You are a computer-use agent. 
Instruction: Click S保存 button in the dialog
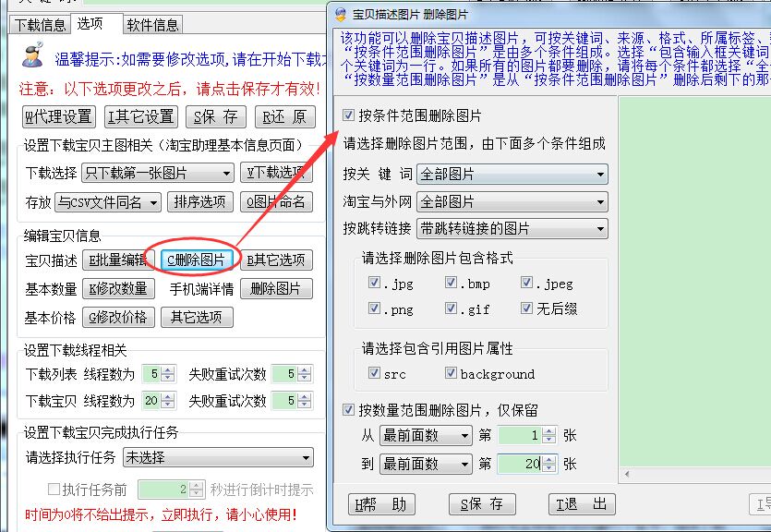(x=481, y=503)
